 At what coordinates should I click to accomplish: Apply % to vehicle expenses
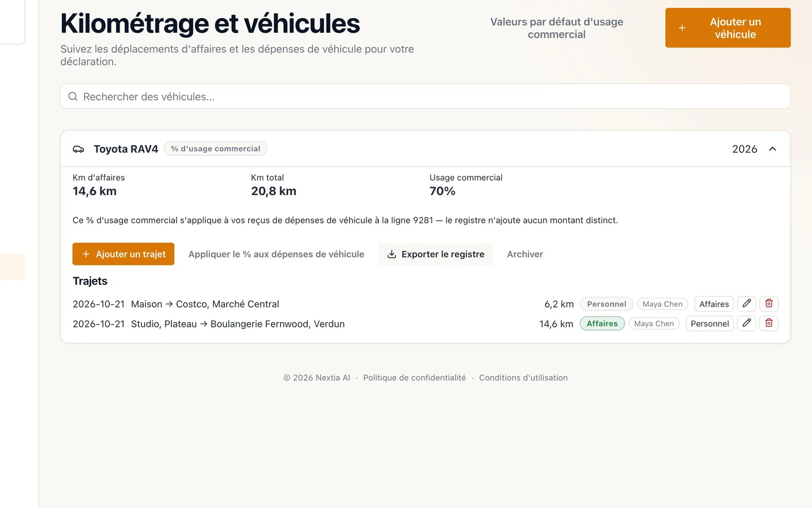pyautogui.click(x=276, y=254)
